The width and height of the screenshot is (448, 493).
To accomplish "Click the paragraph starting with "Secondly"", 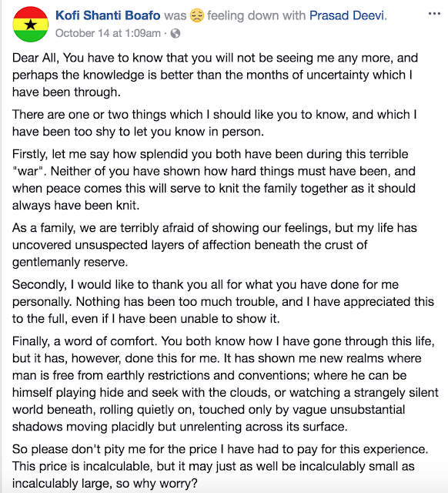I will click(x=223, y=301).
